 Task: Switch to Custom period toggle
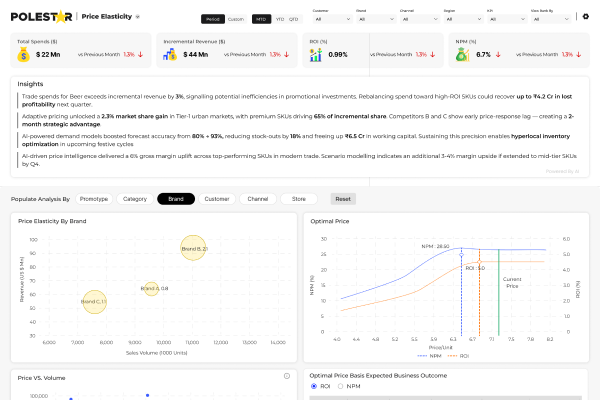pos(235,19)
